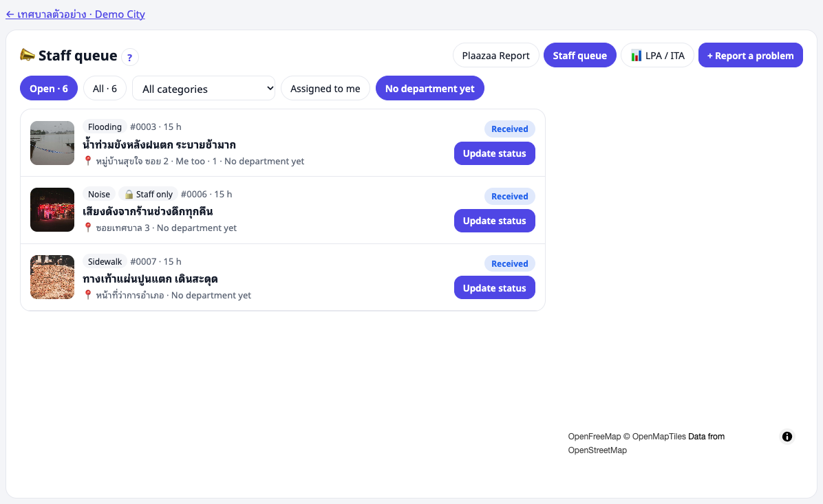
Task: Open the sidewalk report photo thumbnail
Action: (52, 277)
